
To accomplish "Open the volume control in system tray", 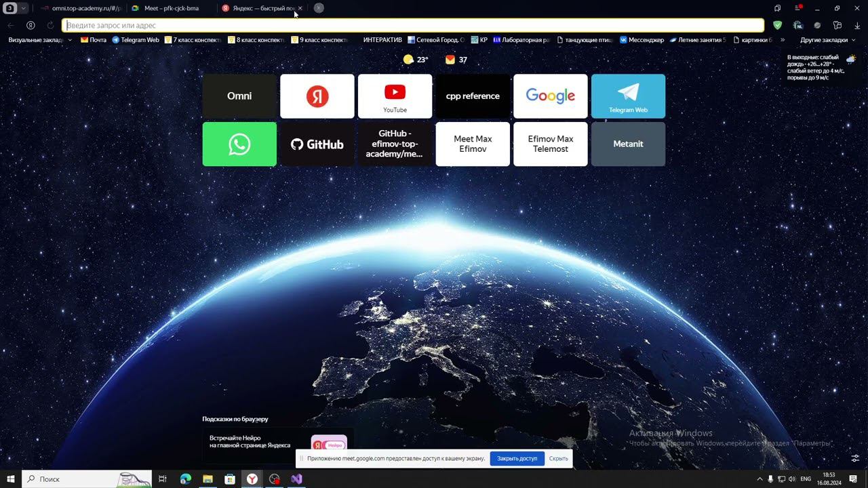I will (x=792, y=479).
